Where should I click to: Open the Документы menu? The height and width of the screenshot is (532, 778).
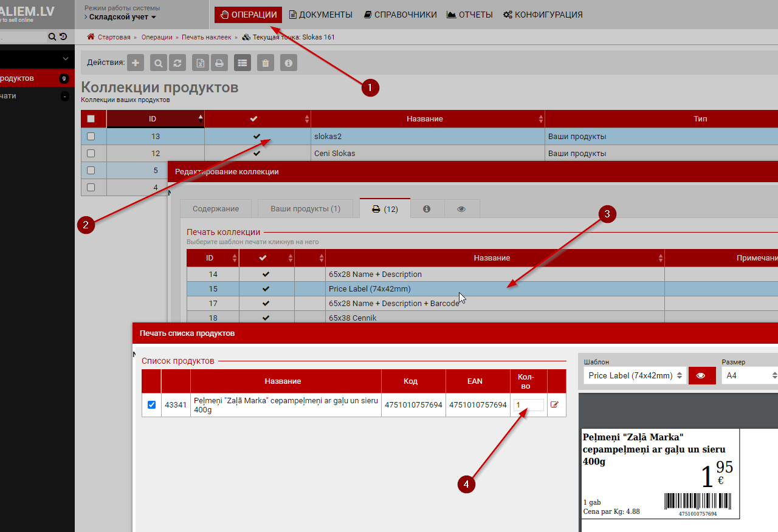pyautogui.click(x=320, y=15)
